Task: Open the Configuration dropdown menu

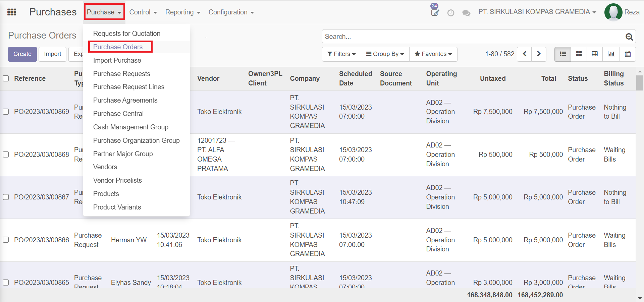Action: tap(231, 12)
